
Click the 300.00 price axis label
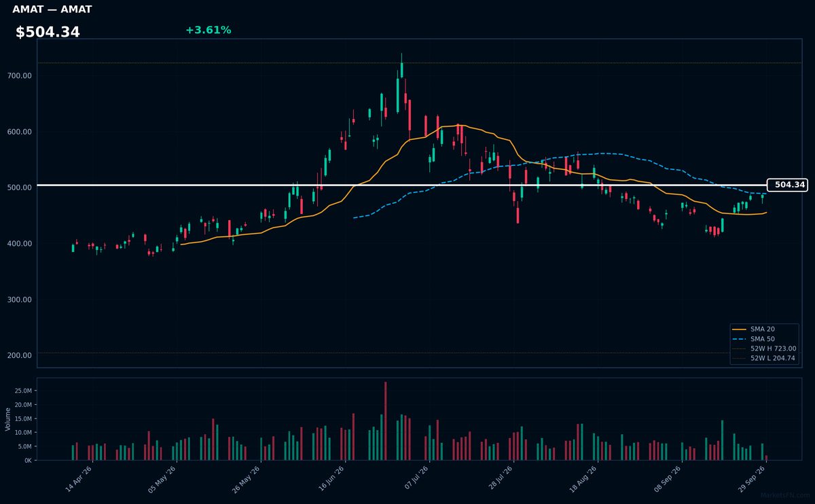pyautogui.click(x=20, y=300)
